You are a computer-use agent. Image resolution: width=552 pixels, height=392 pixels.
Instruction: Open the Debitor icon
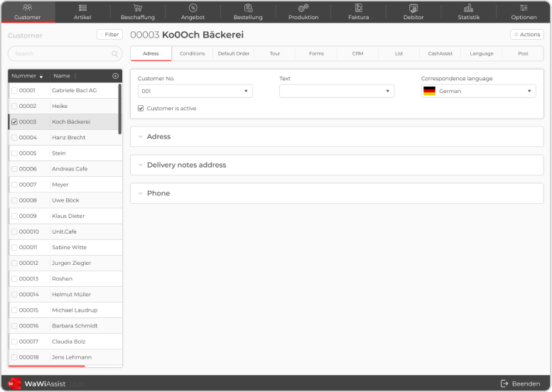413,7
